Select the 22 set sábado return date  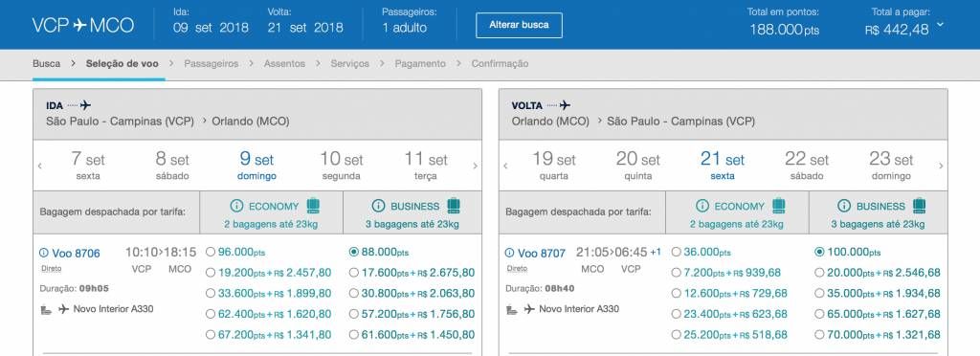pos(807,166)
